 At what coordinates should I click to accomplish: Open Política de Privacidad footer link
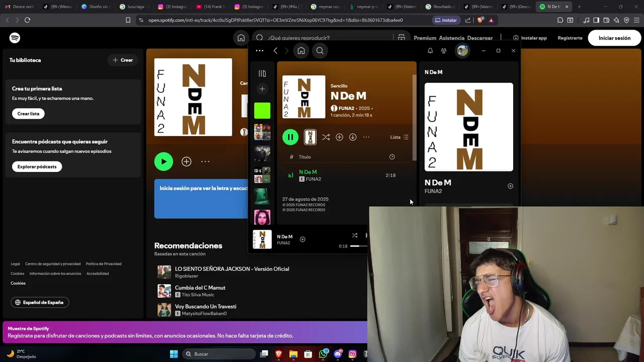pyautogui.click(x=104, y=264)
